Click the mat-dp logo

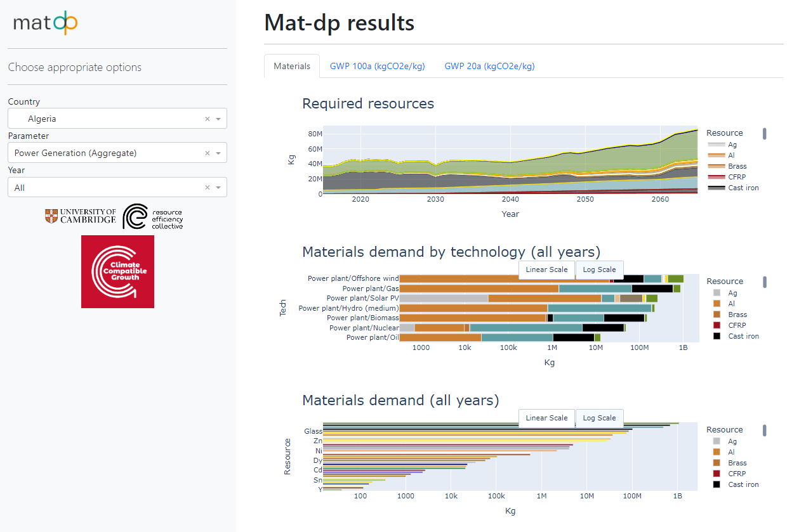click(45, 23)
